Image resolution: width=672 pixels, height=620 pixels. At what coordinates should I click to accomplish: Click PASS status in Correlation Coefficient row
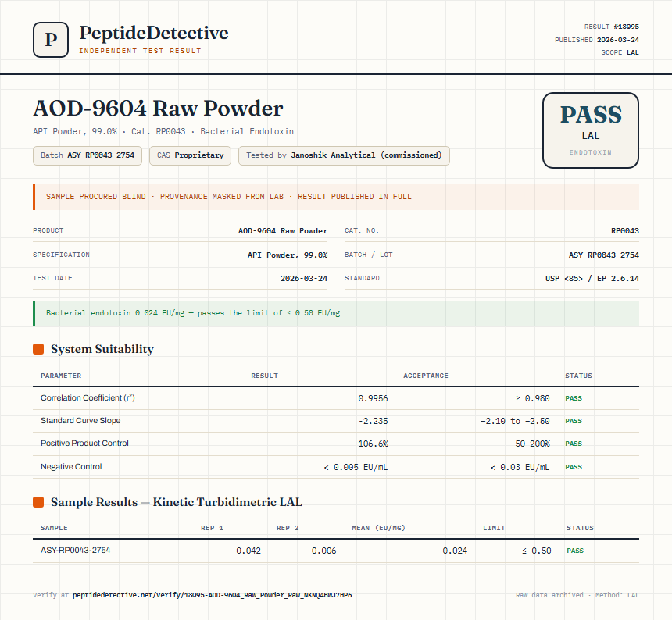pyautogui.click(x=574, y=399)
